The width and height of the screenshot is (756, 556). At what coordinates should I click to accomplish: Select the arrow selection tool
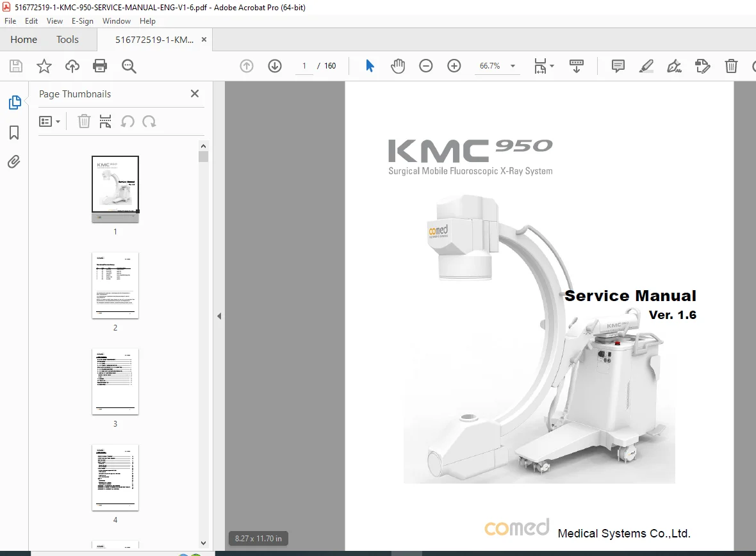(x=370, y=66)
